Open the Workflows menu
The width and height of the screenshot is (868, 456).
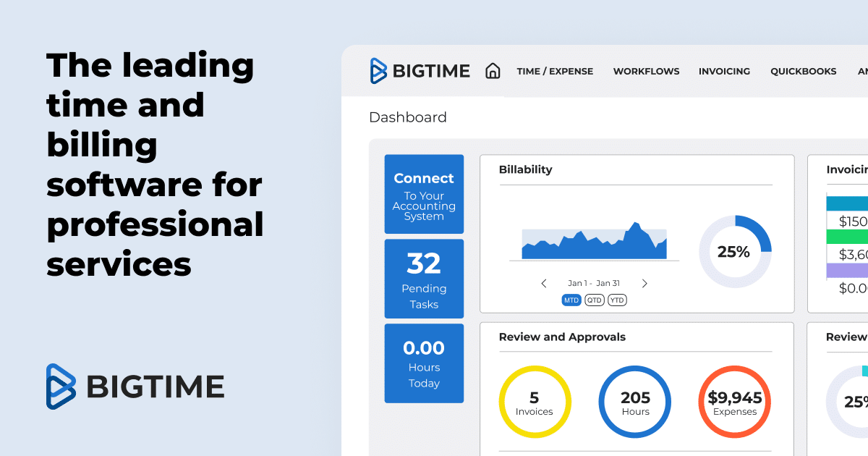(x=647, y=71)
